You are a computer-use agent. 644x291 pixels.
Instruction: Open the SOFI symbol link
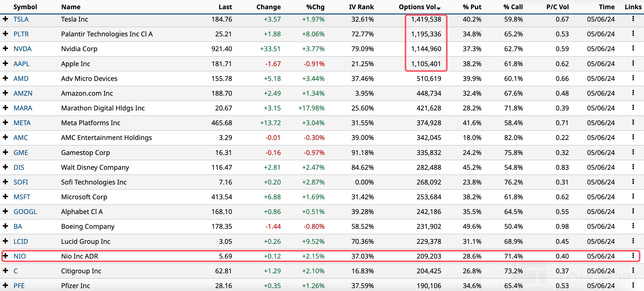(x=21, y=182)
